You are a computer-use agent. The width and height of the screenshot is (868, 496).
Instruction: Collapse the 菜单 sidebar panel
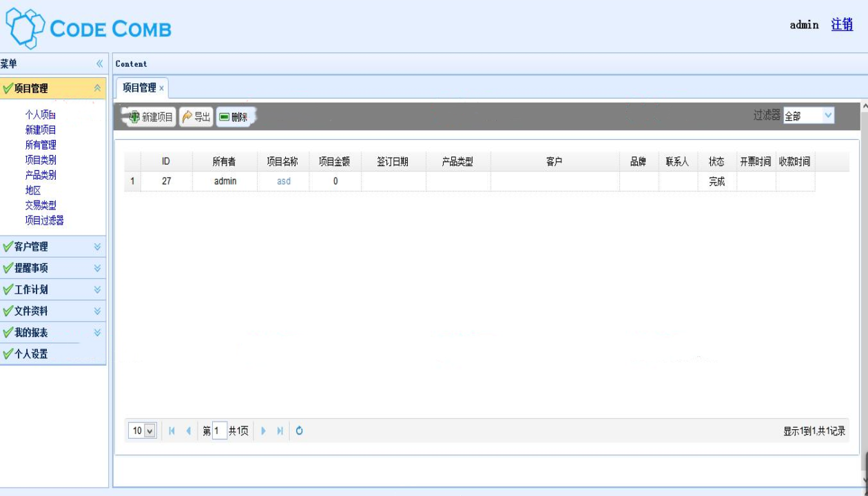coord(99,63)
